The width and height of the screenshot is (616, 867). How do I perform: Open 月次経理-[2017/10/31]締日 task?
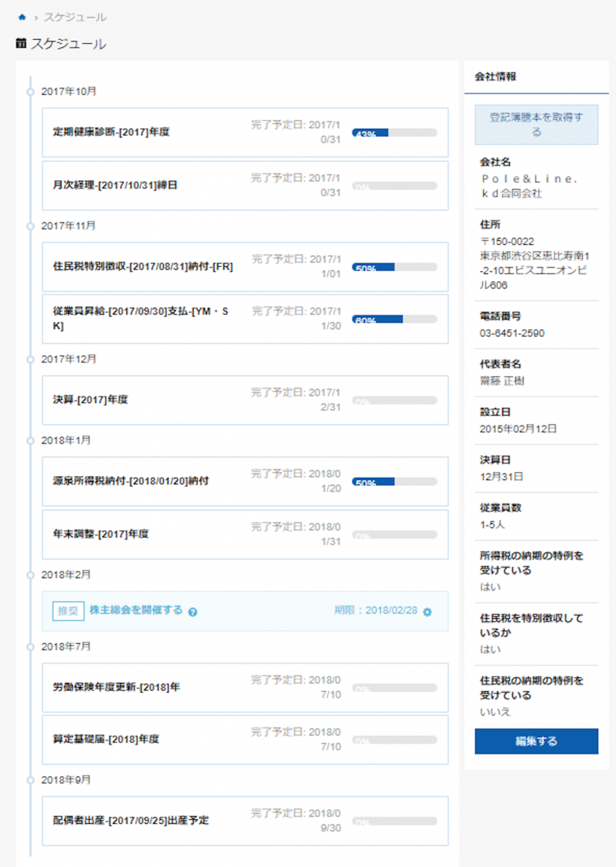tap(114, 185)
